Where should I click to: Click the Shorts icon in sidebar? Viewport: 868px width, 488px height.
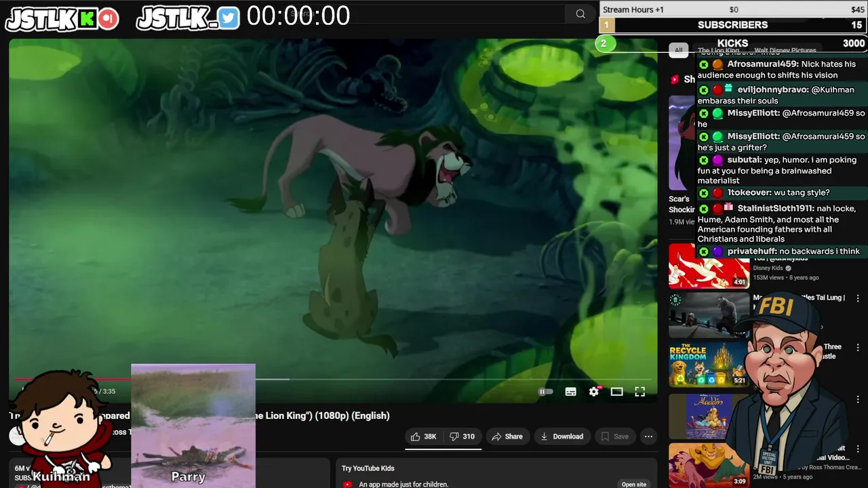click(675, 79)
